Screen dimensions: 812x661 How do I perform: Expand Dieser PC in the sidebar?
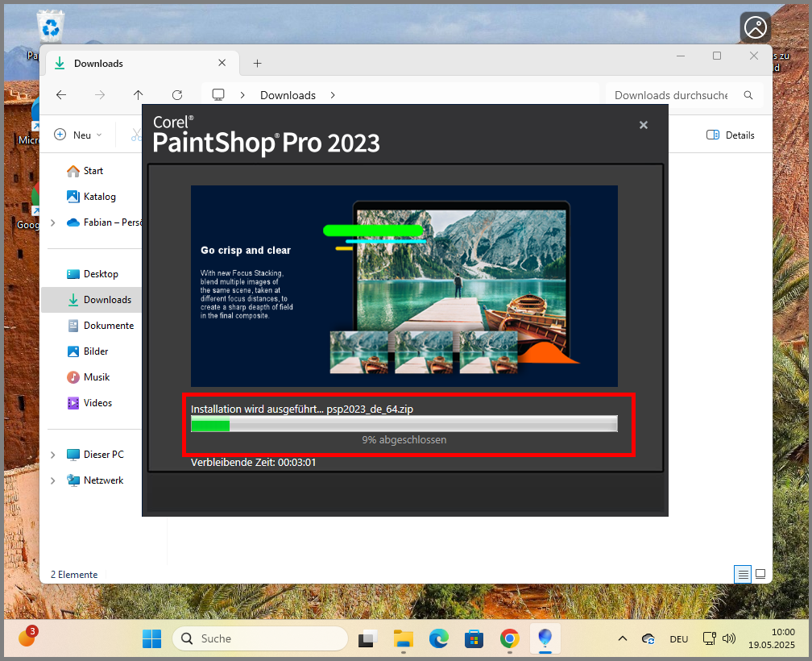(54, 454)
